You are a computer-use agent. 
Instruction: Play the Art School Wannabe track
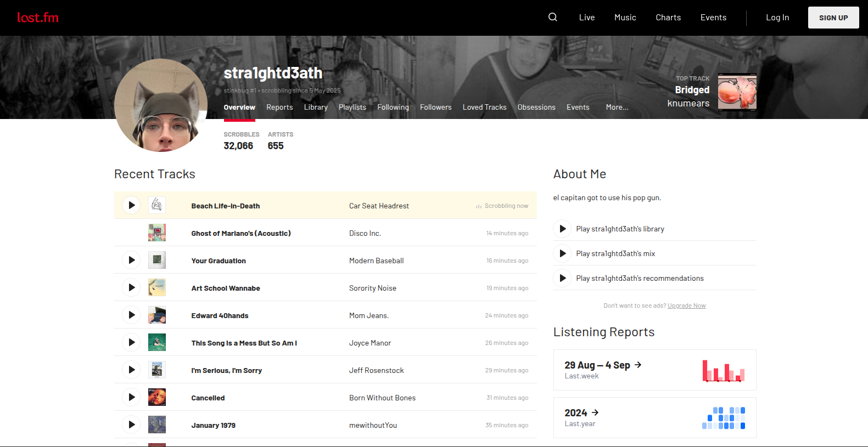pyautogui.click(x=131, y=287)
